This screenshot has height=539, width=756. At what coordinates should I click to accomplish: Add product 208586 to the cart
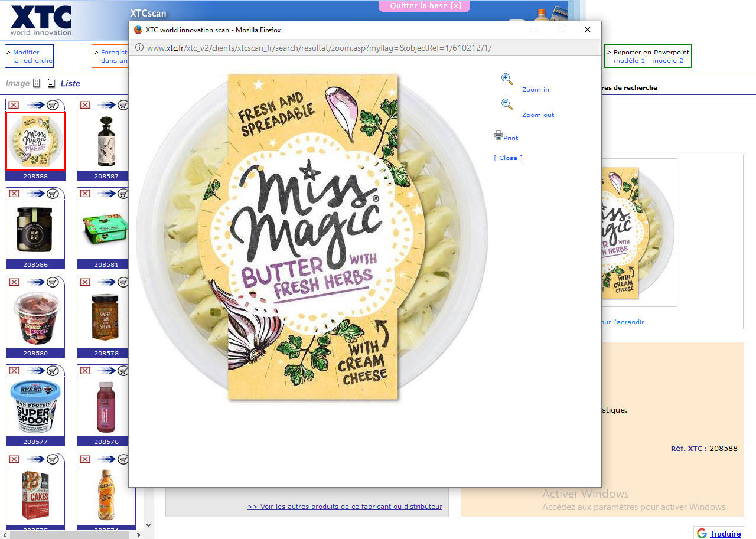coord(53,193)
